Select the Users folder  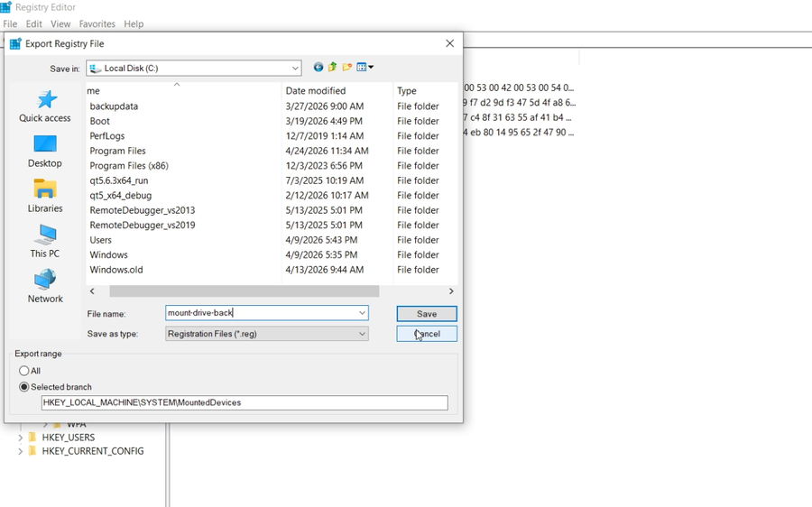coord(100,240)
